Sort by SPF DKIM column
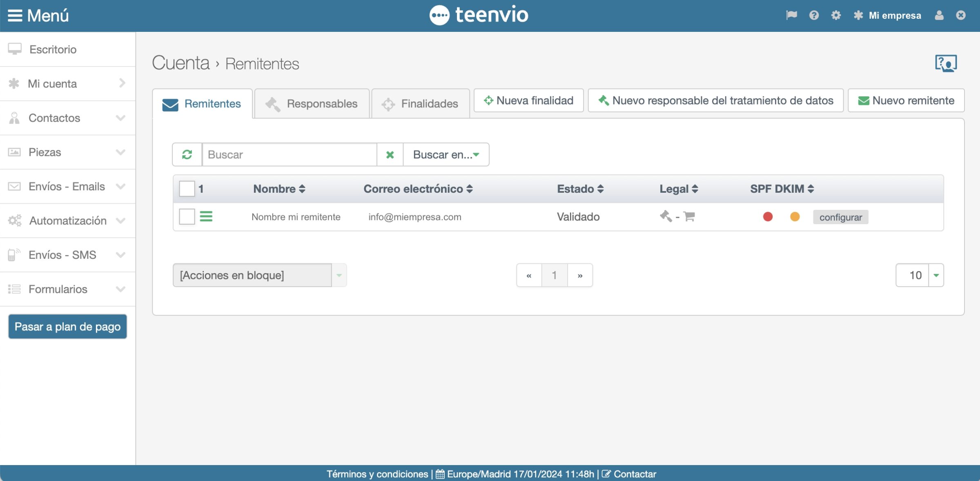Screen dimensions: 980x481 (782, 189)
